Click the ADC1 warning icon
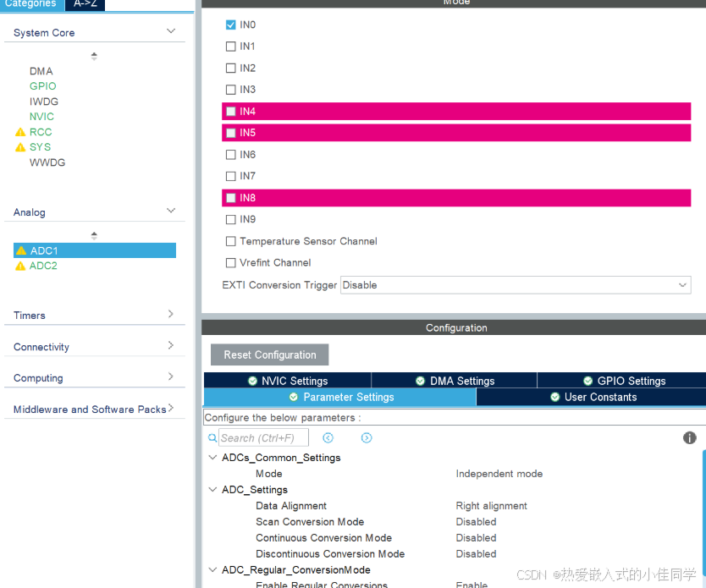 tap(21, 250)
